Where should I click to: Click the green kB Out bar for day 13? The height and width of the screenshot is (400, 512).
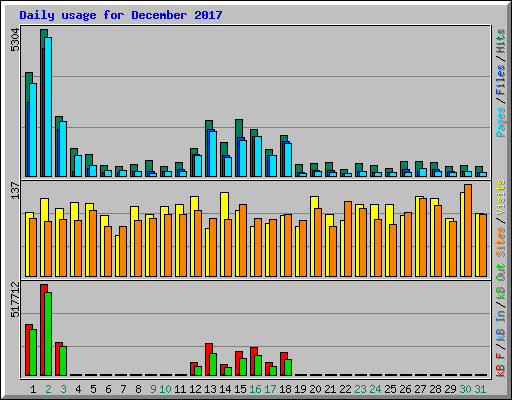[x=213, y=365]
